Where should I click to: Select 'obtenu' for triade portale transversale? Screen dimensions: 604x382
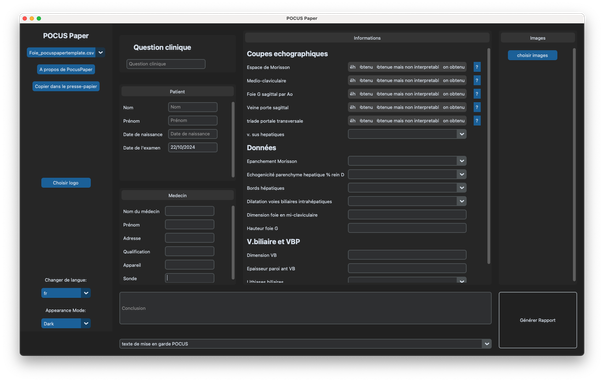coord(366,121)
